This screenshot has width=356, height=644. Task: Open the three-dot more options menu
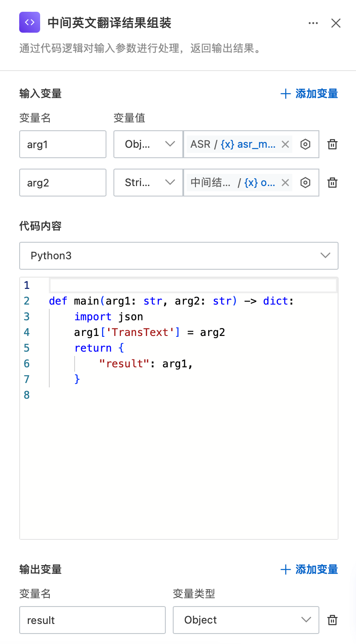[313, 23]
